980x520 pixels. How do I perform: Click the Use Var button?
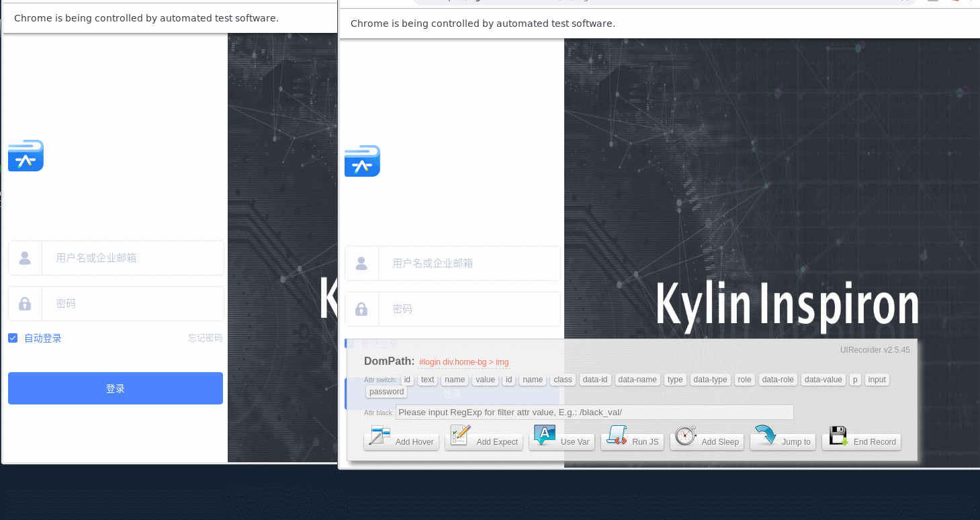click(x=562, y=438)
